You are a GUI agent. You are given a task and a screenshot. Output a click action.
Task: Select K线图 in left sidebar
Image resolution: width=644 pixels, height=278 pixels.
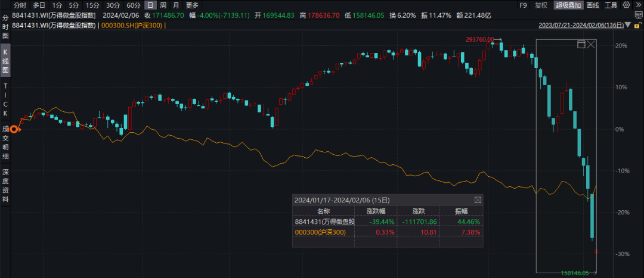click(x=5, y=61)
